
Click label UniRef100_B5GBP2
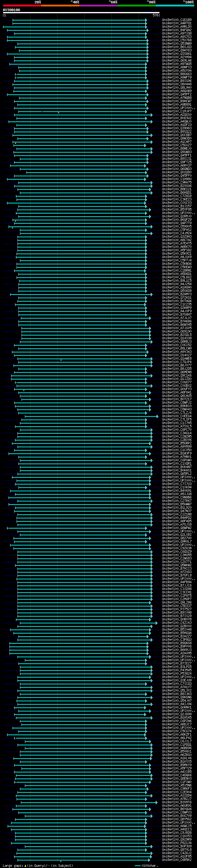(177, 443)
